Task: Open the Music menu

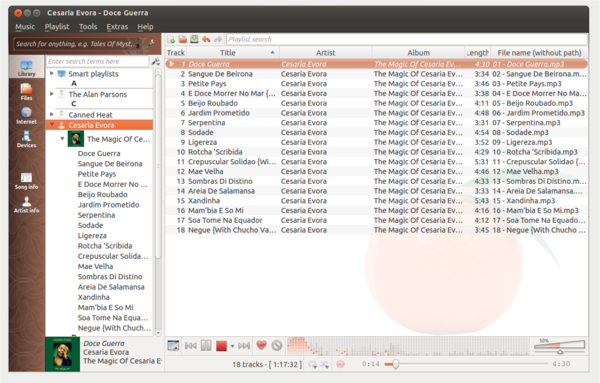Action: coord(25,27)
